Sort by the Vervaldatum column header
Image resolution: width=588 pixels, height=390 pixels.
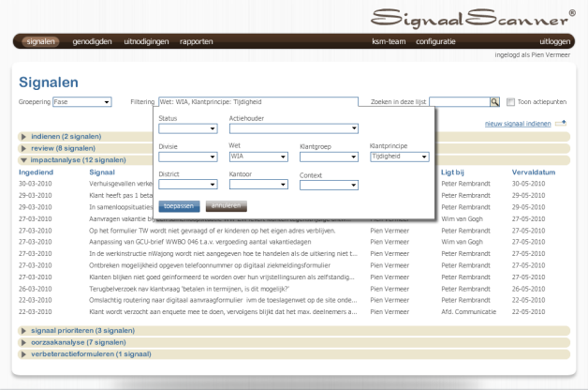click(534, 172)
